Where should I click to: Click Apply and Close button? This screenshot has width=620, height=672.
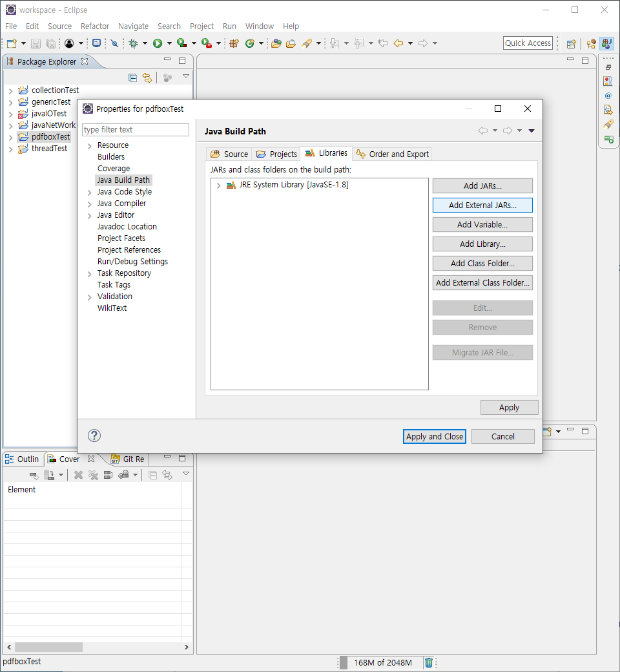click(x=435, y=436)
